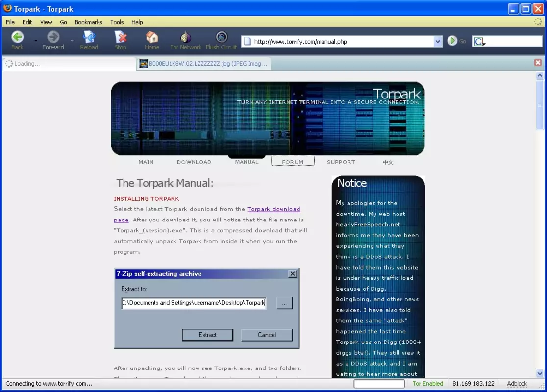Click the SUPPORT navigation link
547x392 pixels.
[341, 162]
